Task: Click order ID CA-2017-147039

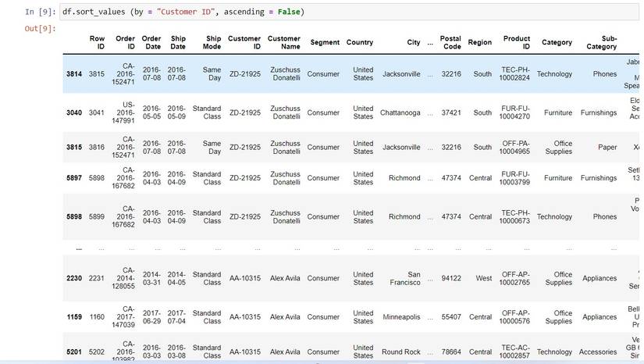Action: [123, 317]
